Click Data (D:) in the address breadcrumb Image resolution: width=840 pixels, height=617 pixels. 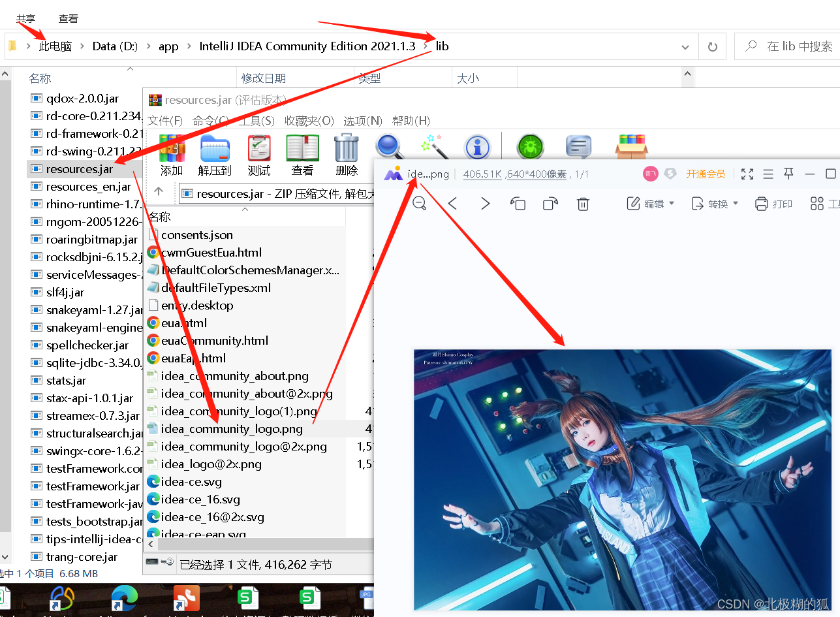tap(115, 46)
